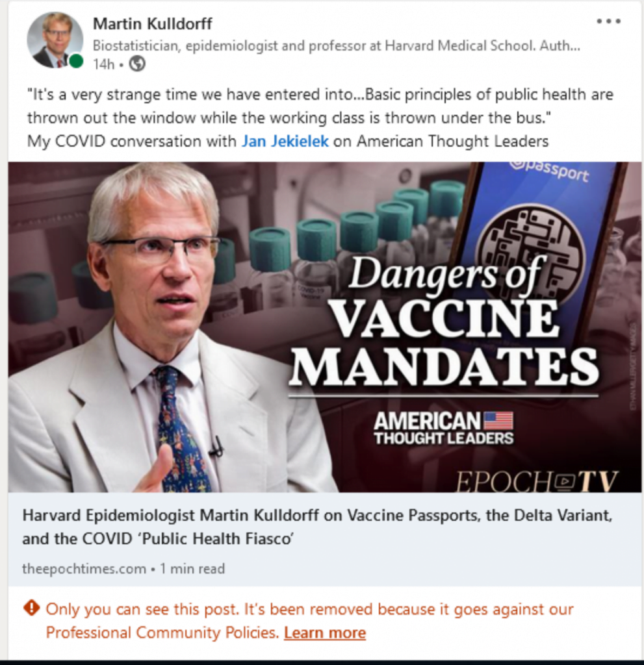Click the Learn more policy link
Viewport: 644px width, 665px height.
[x=325, y=633]
